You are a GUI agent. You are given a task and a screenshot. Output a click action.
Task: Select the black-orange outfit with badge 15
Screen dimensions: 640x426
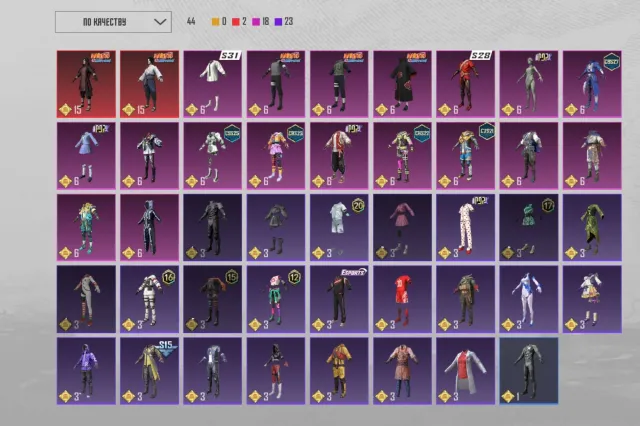[x=213, y=300]
